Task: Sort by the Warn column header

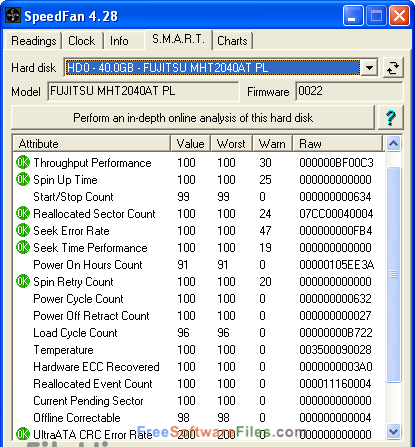Action: pyautogui.click(x=272, y=144)
